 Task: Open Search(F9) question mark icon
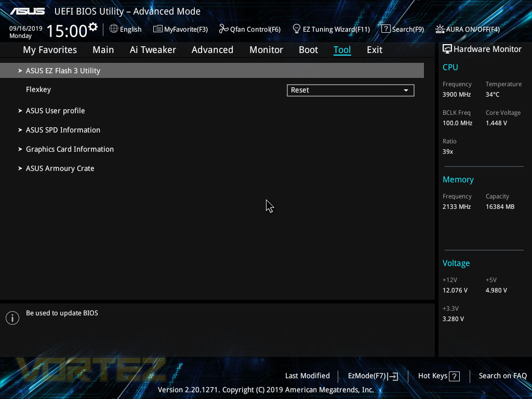pyautogui.click(x=385, y=29)
